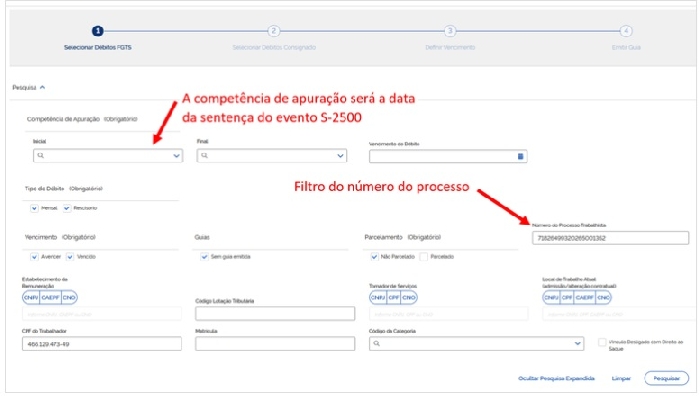Select step 1 Selecionar Débitos FGTS

click(97, 31)
